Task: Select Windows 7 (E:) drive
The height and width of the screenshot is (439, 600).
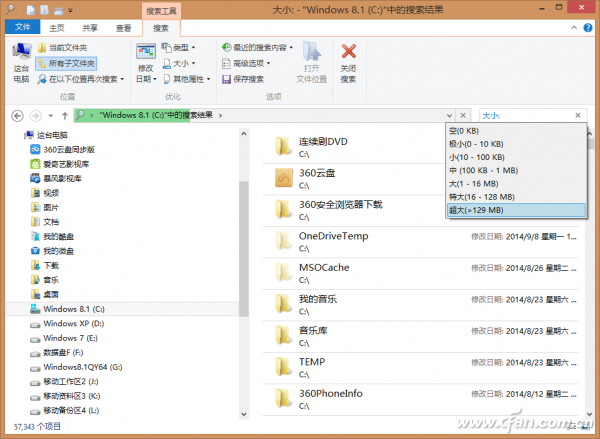Action: click(64, 338)
